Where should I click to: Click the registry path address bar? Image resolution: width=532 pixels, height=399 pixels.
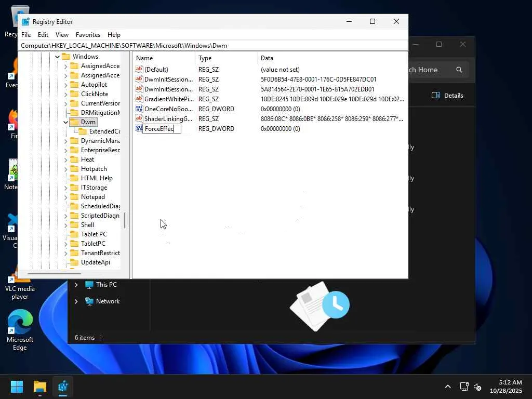tap(213, 46)
